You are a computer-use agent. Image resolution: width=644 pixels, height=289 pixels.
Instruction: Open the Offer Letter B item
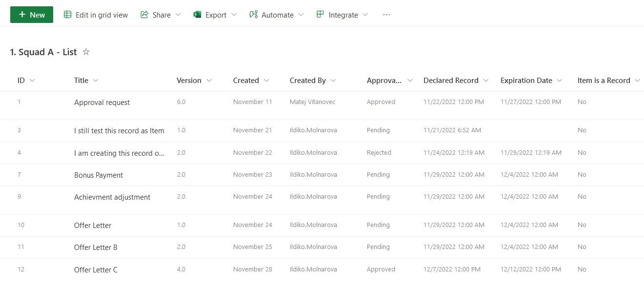(96, 248)
